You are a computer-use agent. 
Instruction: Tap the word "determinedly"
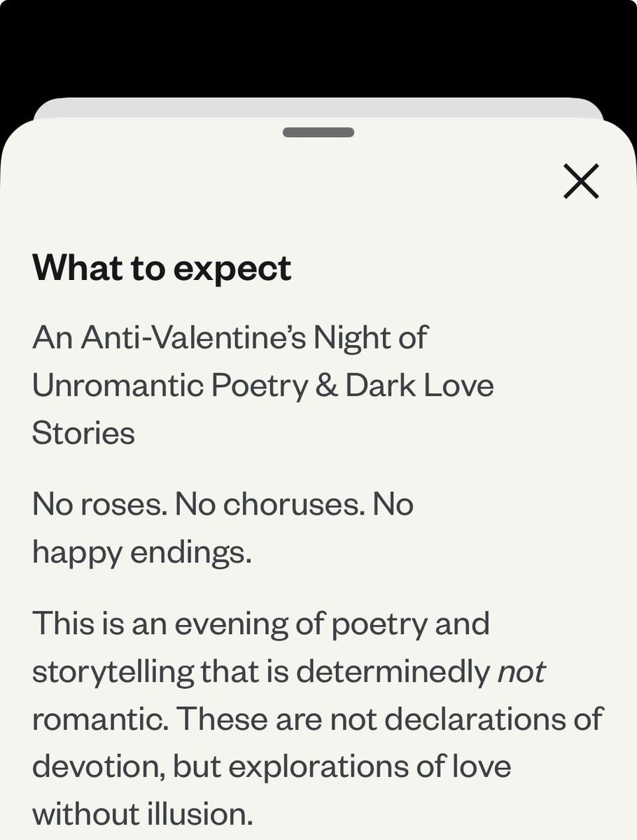pyautogui.click(x=392, y=672)
